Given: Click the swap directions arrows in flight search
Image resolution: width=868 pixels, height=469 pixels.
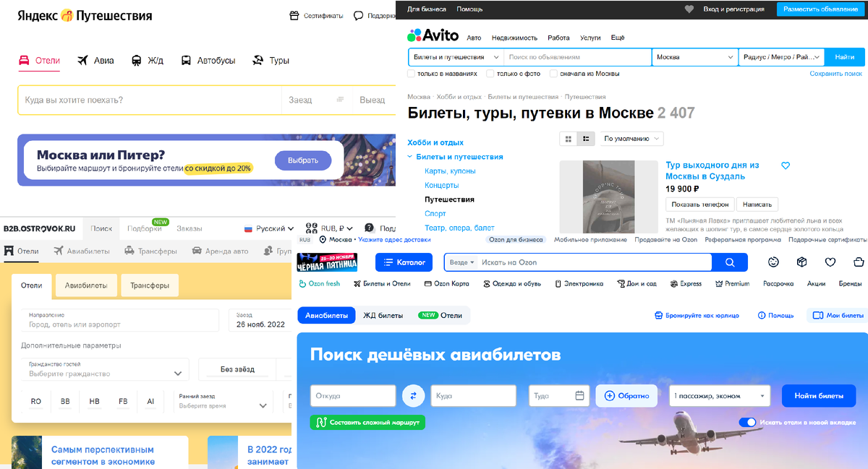Looking at the screenshot, I should [414, 395].
